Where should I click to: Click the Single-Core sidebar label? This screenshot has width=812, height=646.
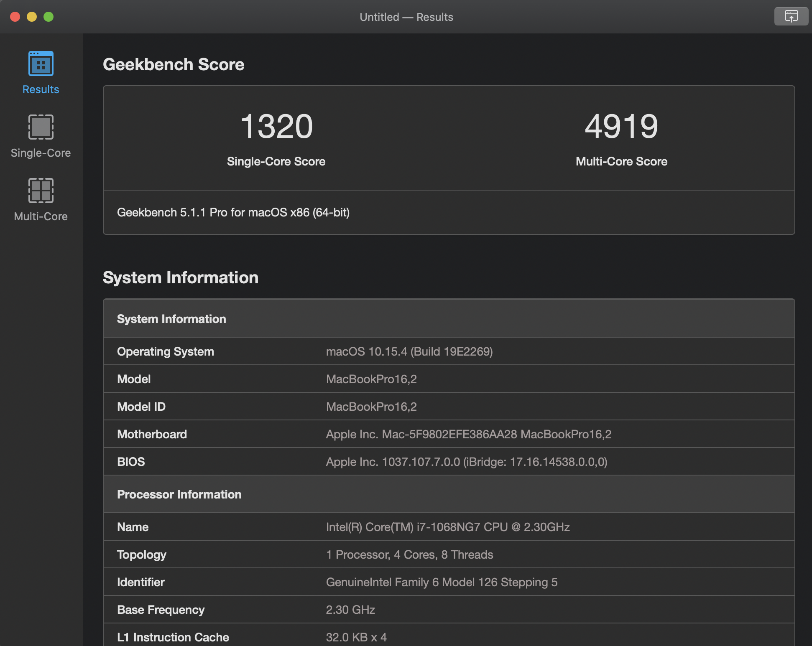coord(41,153)
